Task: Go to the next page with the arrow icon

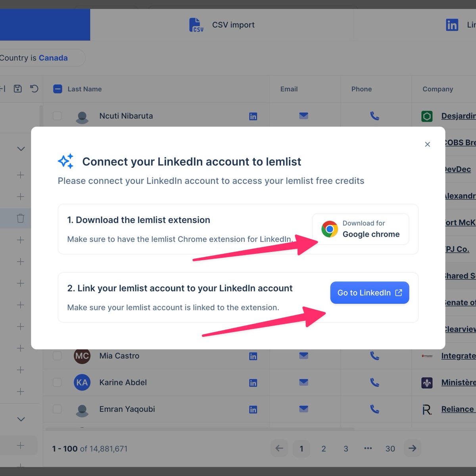Action: [413, 448]
